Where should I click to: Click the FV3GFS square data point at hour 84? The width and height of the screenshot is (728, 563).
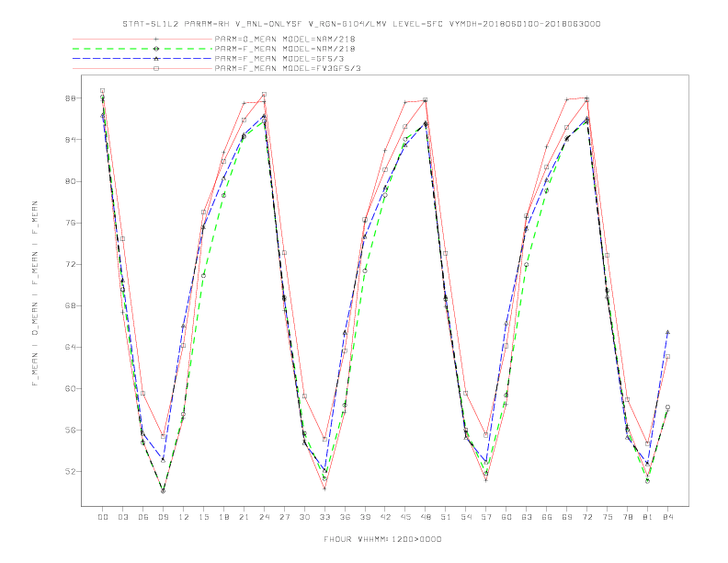point(667,357)
